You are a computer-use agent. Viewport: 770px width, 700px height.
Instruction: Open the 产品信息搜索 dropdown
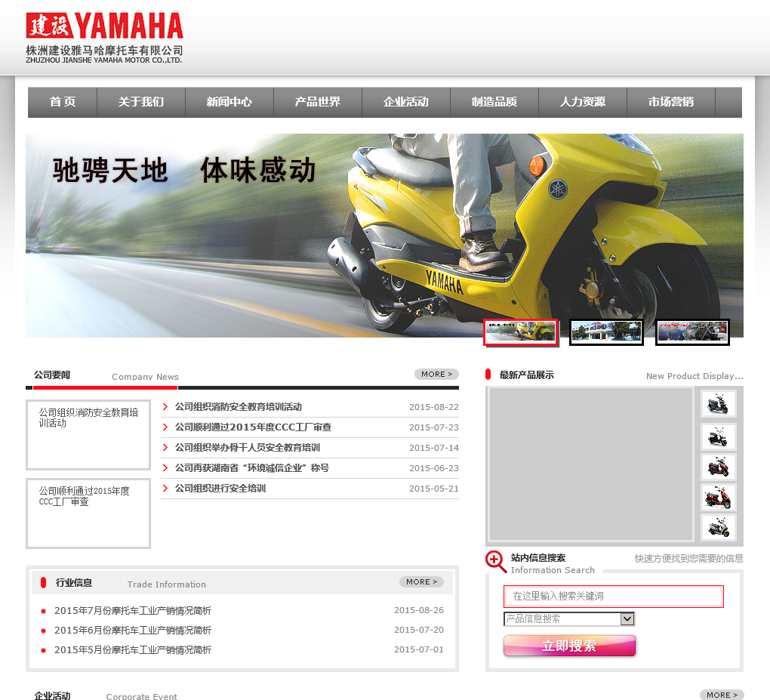[569, 619]
